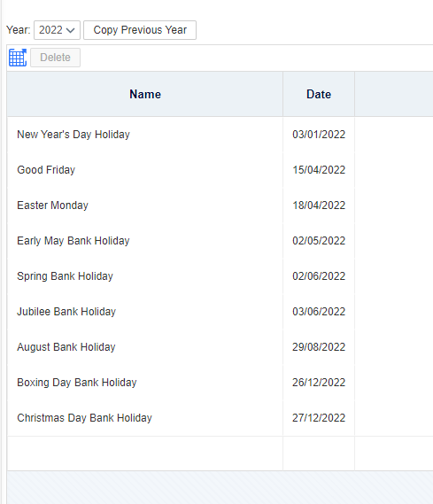
Task: Select the Early May Bank Holiday row
Action: click(220, 240)
